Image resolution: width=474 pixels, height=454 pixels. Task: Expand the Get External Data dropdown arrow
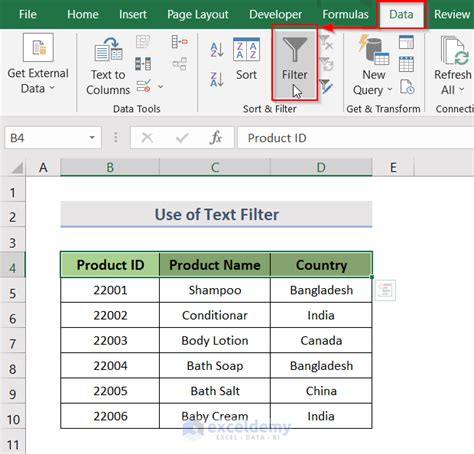coord(52,88)
